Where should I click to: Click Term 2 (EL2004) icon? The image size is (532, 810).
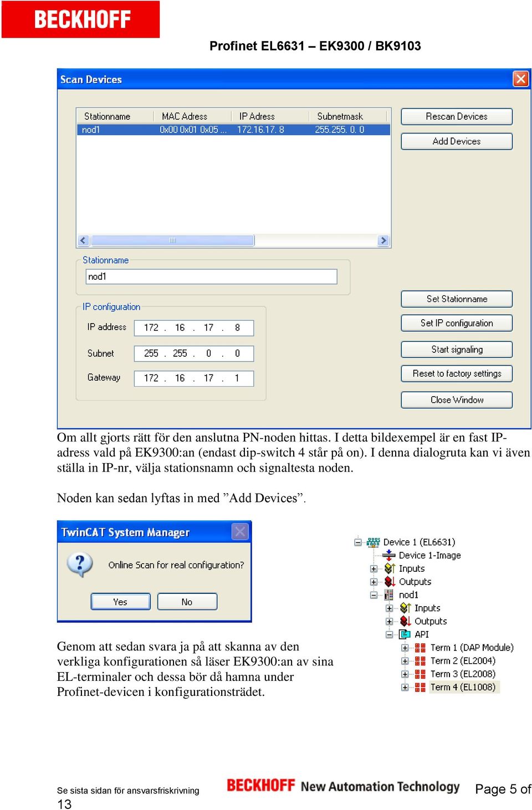pos(421,661)
